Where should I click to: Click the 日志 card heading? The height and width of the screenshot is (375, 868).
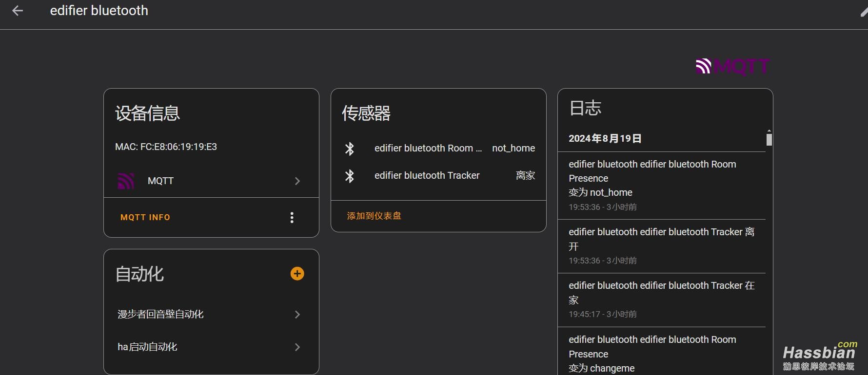click(585, 108)
